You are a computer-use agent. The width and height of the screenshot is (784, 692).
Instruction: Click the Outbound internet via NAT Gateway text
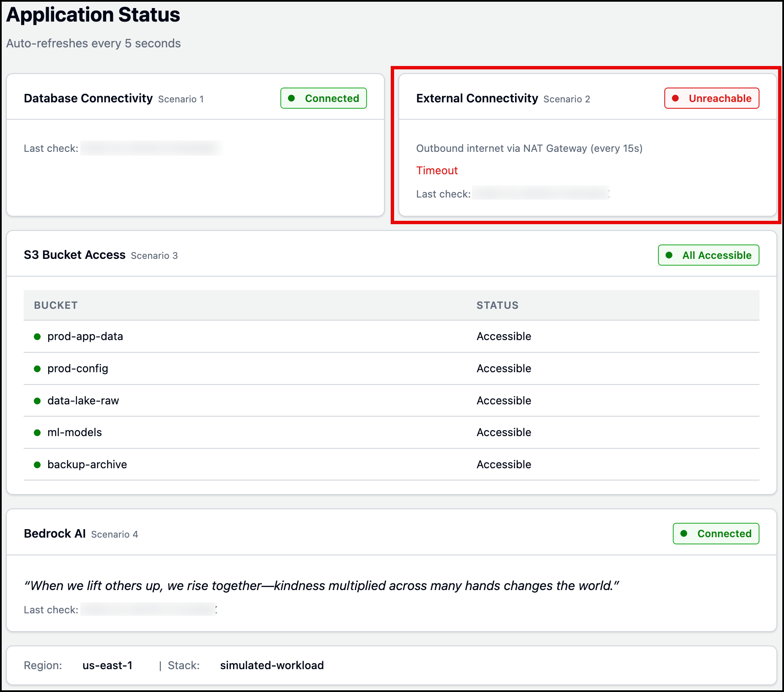point(529,148)
